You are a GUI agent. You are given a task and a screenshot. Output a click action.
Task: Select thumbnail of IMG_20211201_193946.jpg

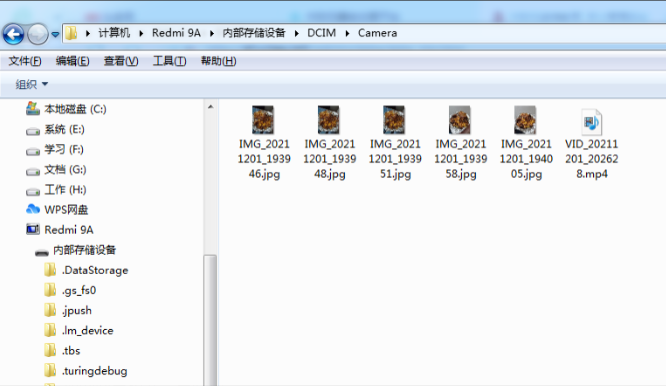pyautogui.click(x=263, y=120)
